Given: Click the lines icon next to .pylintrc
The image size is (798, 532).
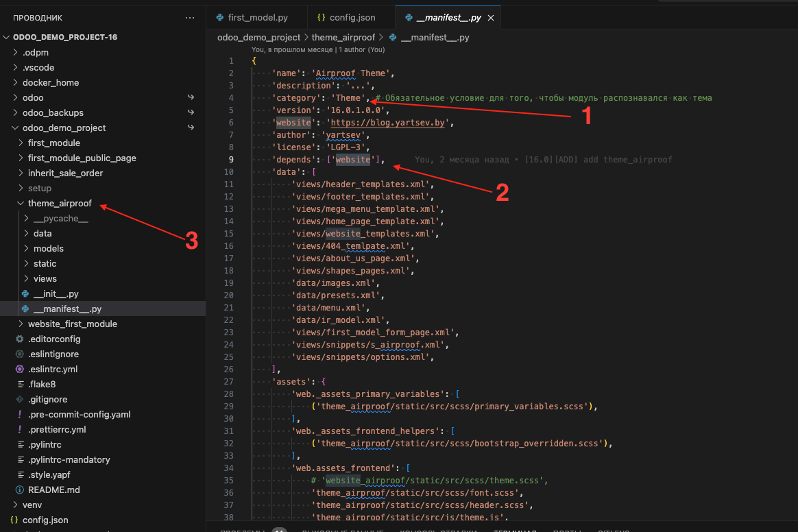Looking at the screenshot, I should tap(21, 444).
